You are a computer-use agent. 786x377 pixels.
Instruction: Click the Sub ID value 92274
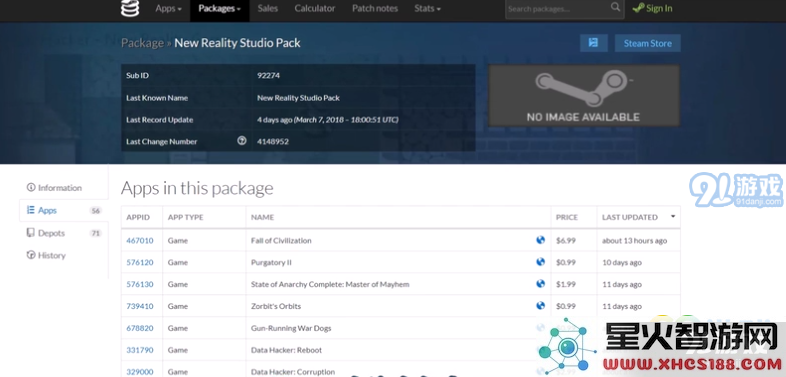pyautogui.click(x=268, y=76)
